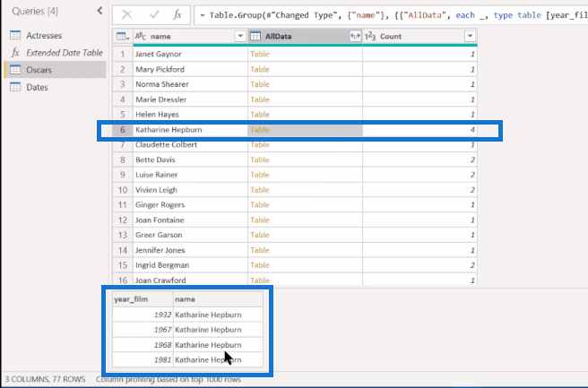Open the table options icon at grid corner

coord(123,37)
